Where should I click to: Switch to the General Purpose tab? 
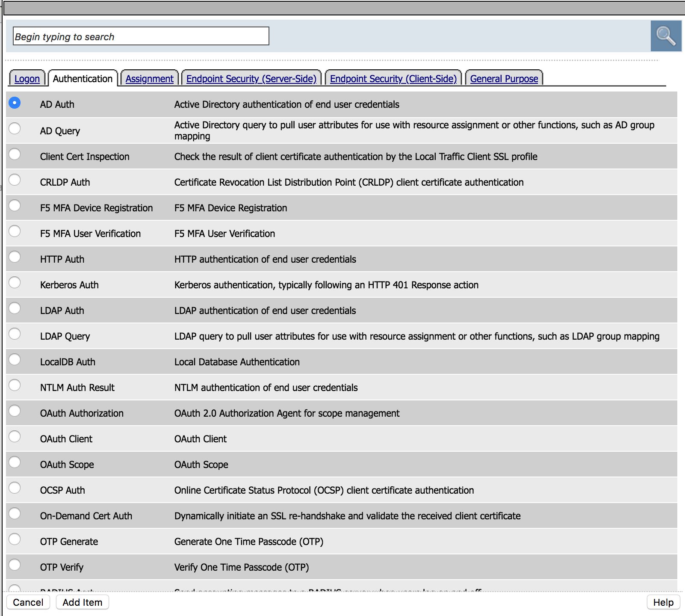coord(504,79)
